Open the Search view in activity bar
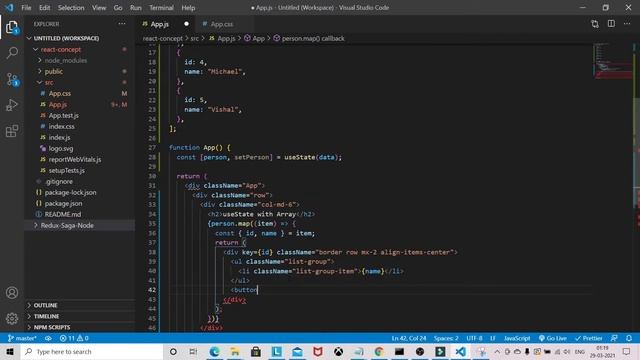This screenshot has height=360, width=640. (x=12, y=53)
